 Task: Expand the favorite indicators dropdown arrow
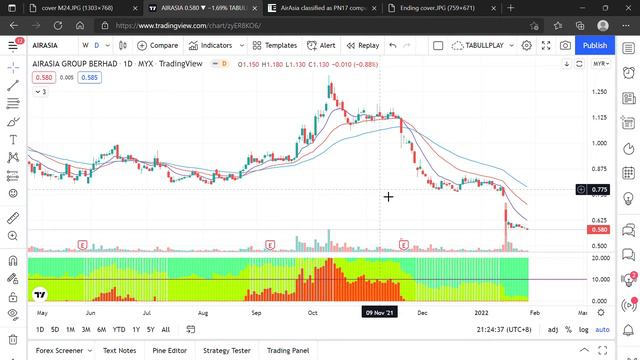242,45
